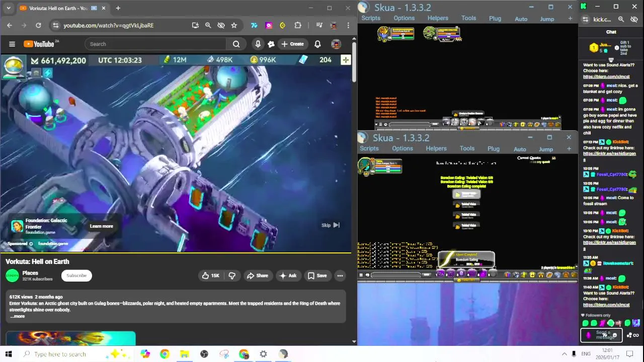Open the Auto menu in top Skua window
The image size is (644, 362).
click(x=521, y=19)
